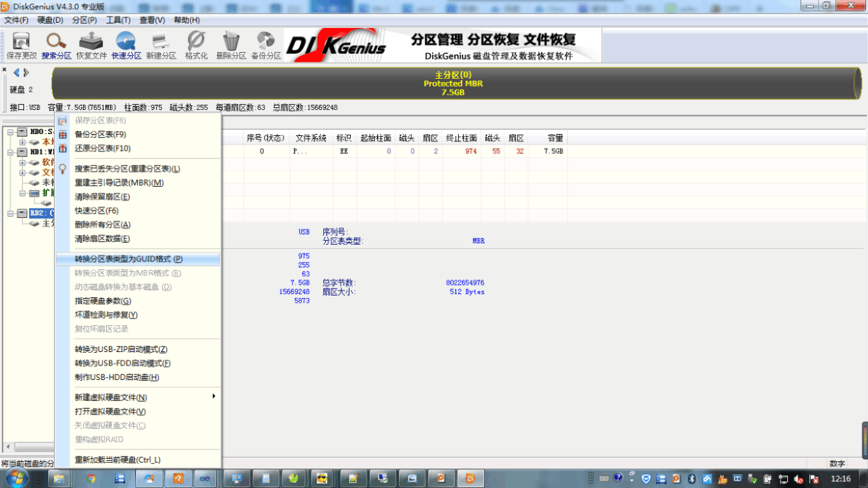Expand the 文 partition node under HD1
Viewport: 868px width, 488px height.
[x=22, y=172]
